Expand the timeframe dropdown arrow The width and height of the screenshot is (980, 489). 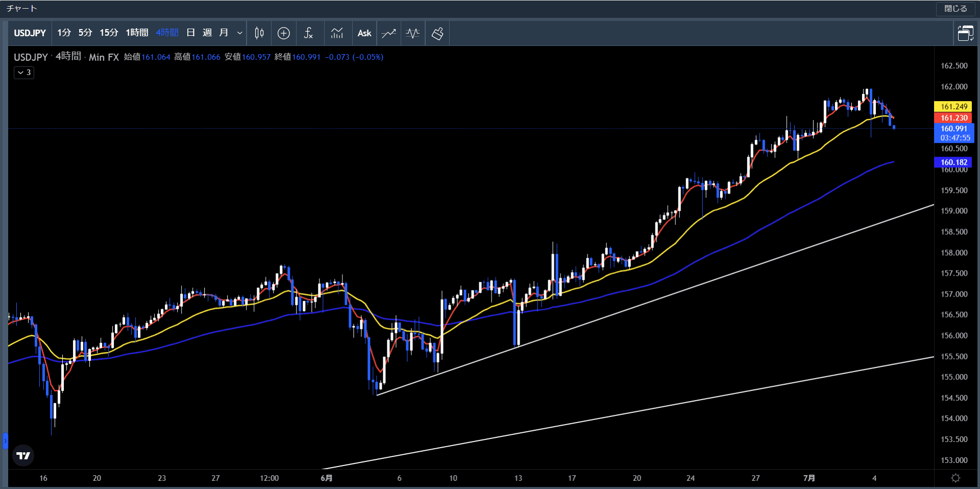click(x=239, y=33)
